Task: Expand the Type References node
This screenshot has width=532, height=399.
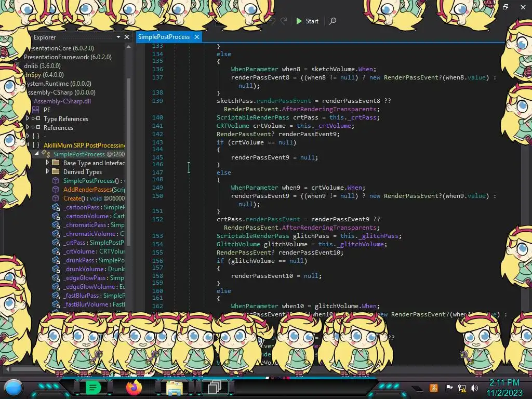Action: (x=28, y=118)
